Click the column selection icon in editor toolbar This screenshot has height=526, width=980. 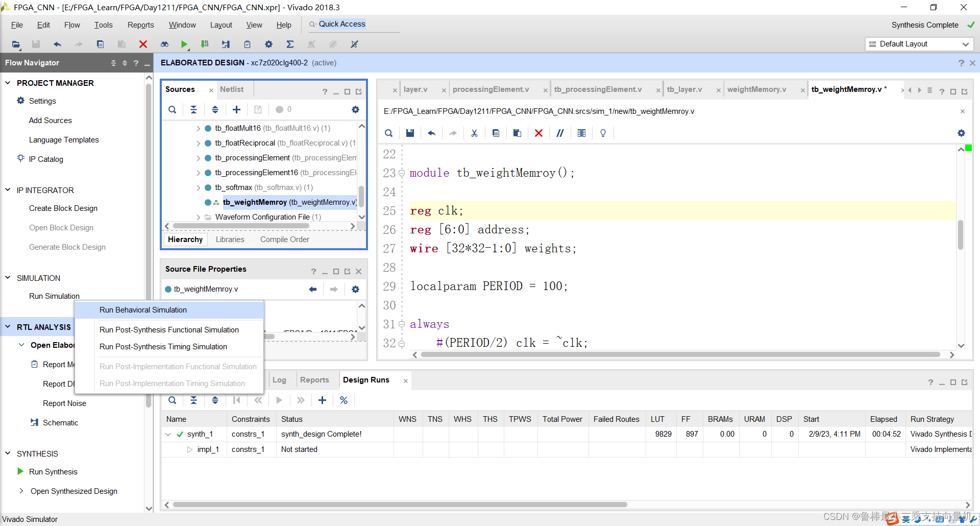click(x=581, y=133)
